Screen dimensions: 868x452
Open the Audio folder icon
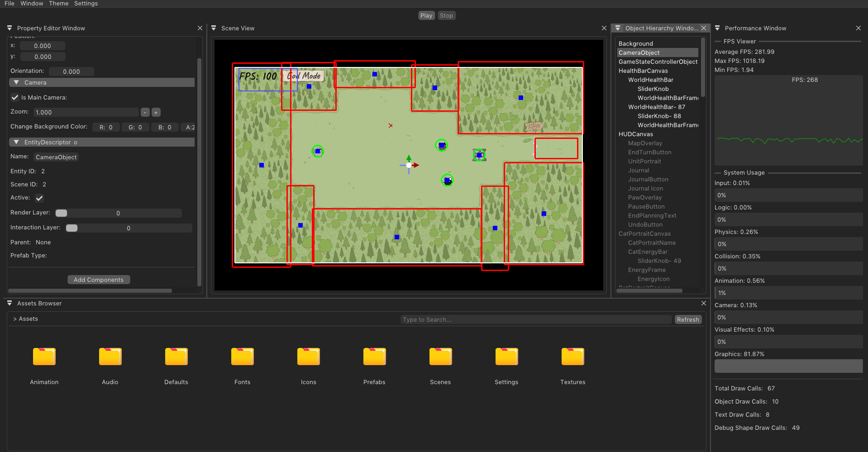coord(110,357)
